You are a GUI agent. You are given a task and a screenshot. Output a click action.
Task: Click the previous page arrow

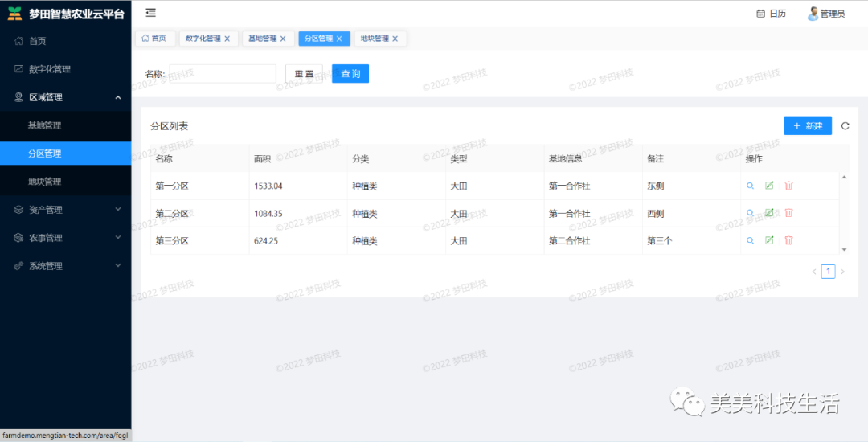point(813,272)
